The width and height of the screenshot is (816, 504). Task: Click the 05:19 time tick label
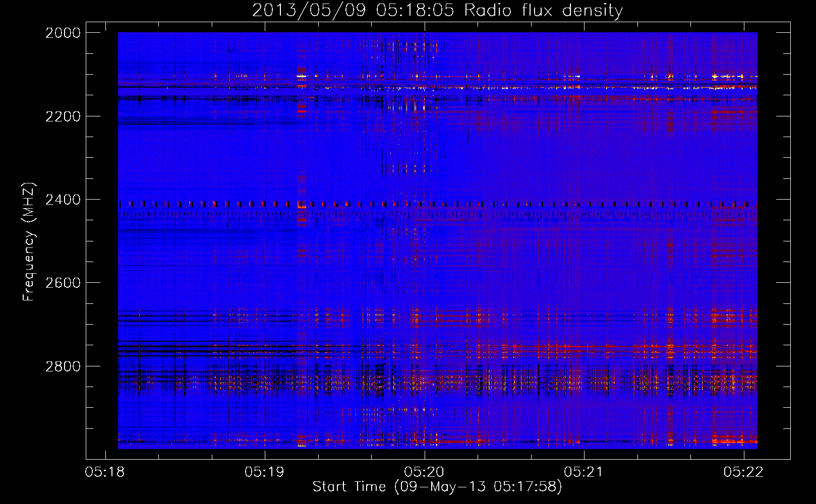click(x=265, y=472)
